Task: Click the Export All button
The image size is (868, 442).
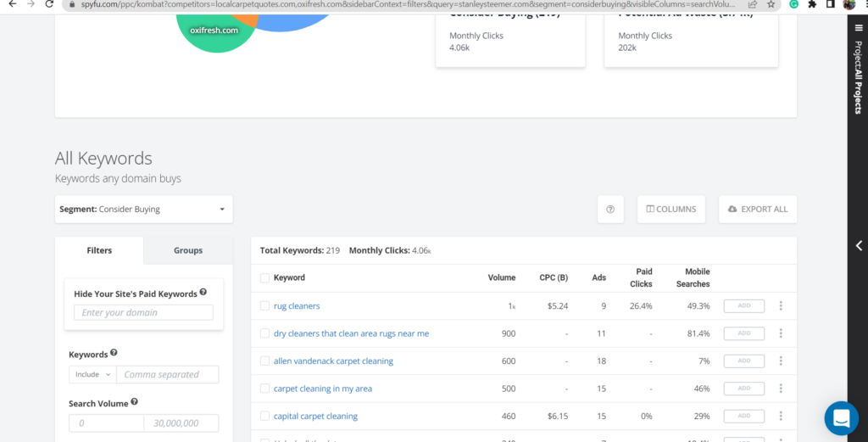Action: click(x=758, y=209)
